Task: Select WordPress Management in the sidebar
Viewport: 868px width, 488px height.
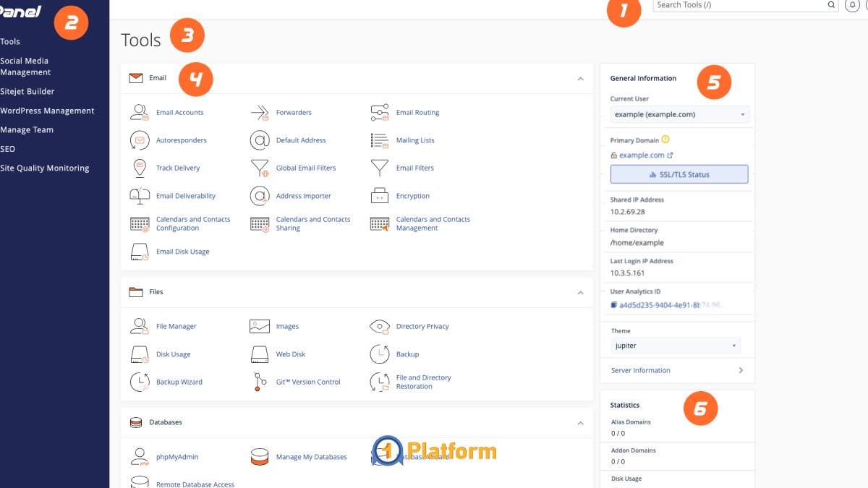Action: [47, 110]
